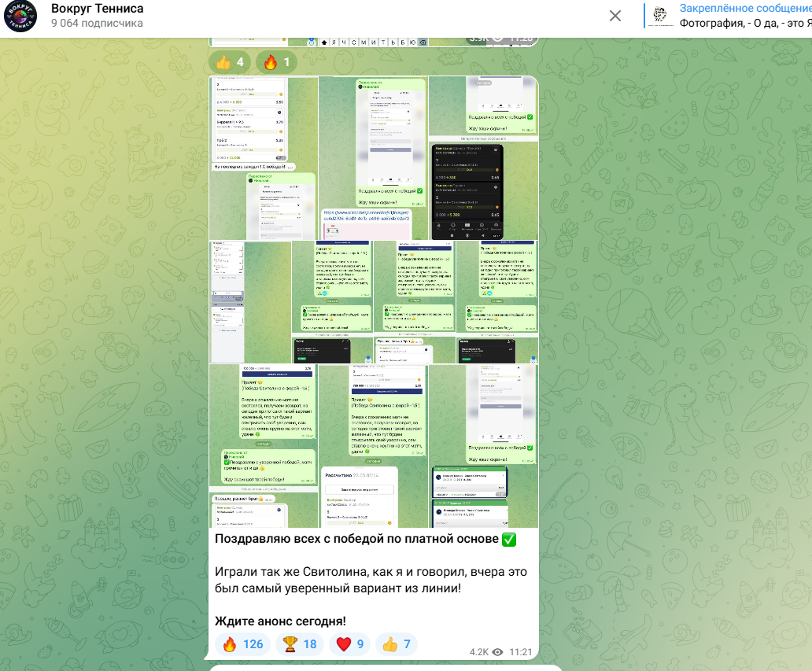This screenshot has height=671, width=812.
Task: Toggle the thumbs-up reaction with count 4
Action: tap(231, 62)
